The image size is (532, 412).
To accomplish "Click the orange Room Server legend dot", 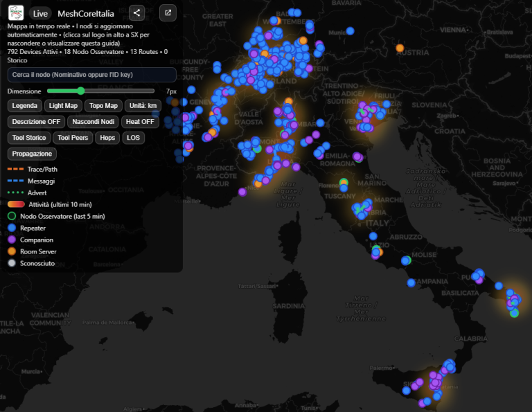I will coord(12,251).
